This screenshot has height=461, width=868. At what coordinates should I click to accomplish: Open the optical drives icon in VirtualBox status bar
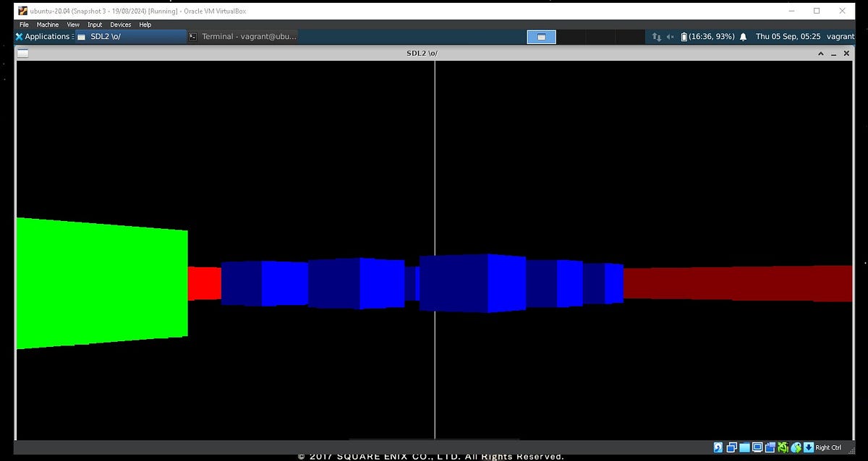tap(731, 447)
